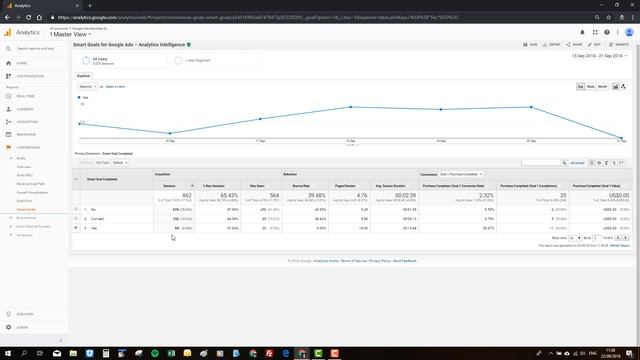Open the Master View account dropdown
Screen dimensions: 640x360
(x=70, y=34)
